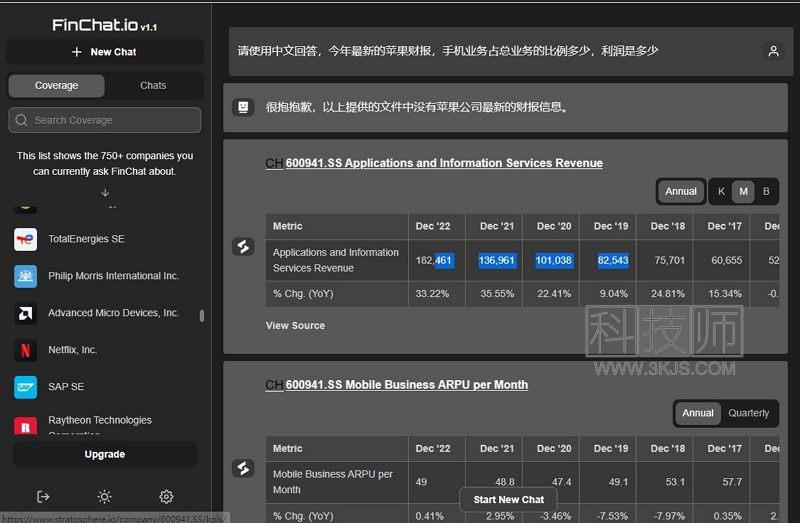This screenshot has height=523, width=800.
Task: Click the TotalEnergies SE logo icon
Action: click(x=26, y=239)
